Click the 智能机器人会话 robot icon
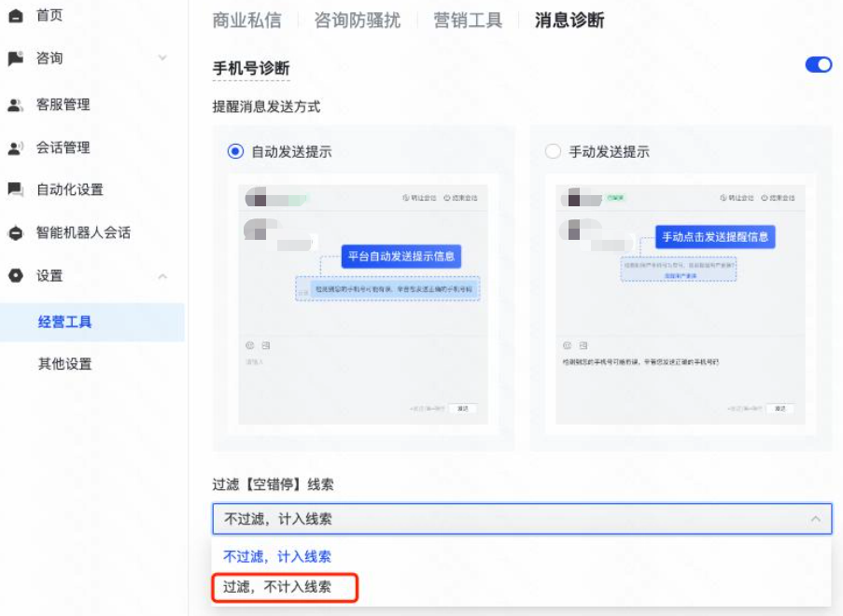This screenshot has height=616, width=843. (x=14, y=233)
